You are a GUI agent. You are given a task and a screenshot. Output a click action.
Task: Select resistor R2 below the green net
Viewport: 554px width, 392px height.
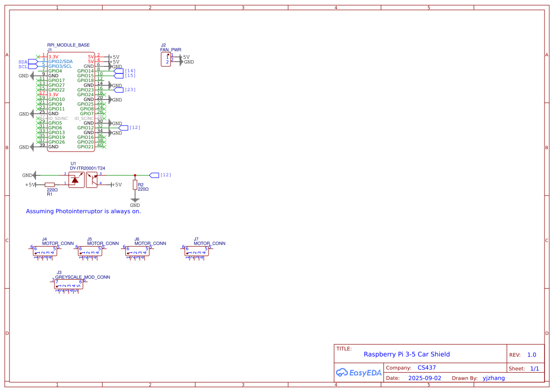click(135, 185)
